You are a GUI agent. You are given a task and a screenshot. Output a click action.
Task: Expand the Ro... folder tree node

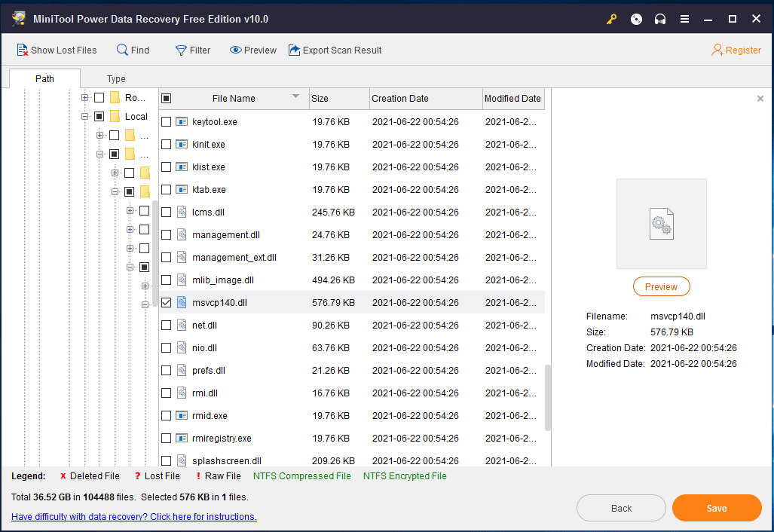pyautogui.click(x=85, y=98)
